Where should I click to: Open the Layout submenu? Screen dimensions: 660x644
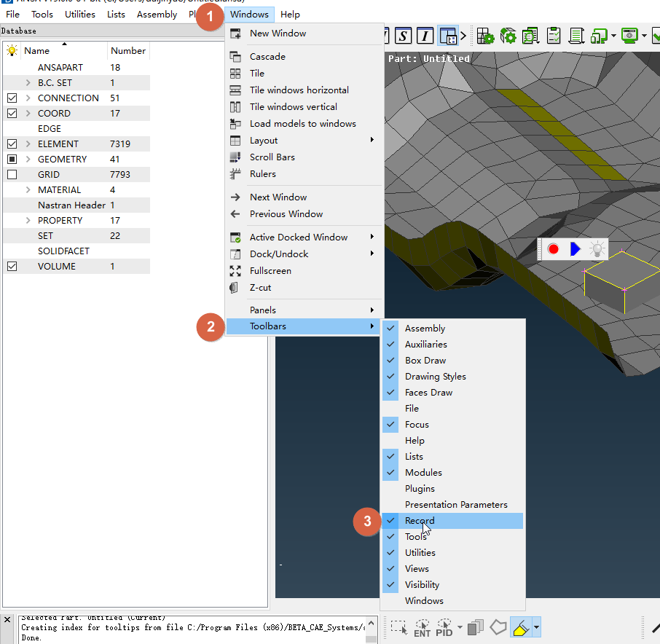[x=305, y=141]
